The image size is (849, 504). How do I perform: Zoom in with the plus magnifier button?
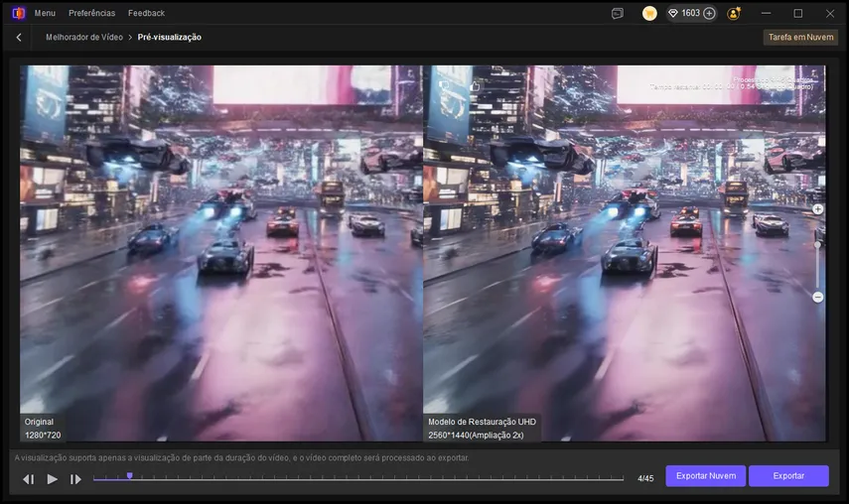(x=817, y=209)
